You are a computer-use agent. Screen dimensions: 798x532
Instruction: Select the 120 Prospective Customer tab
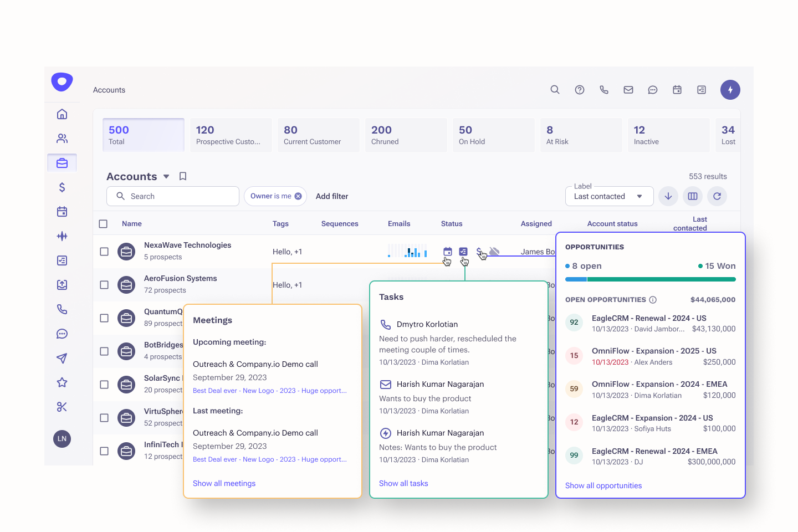coord(231,135)
